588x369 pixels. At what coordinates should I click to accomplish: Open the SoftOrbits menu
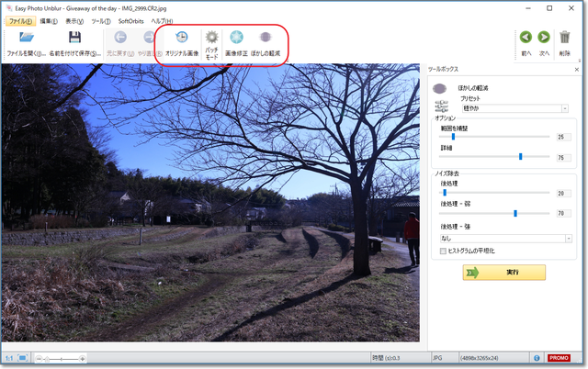point(131,20)
